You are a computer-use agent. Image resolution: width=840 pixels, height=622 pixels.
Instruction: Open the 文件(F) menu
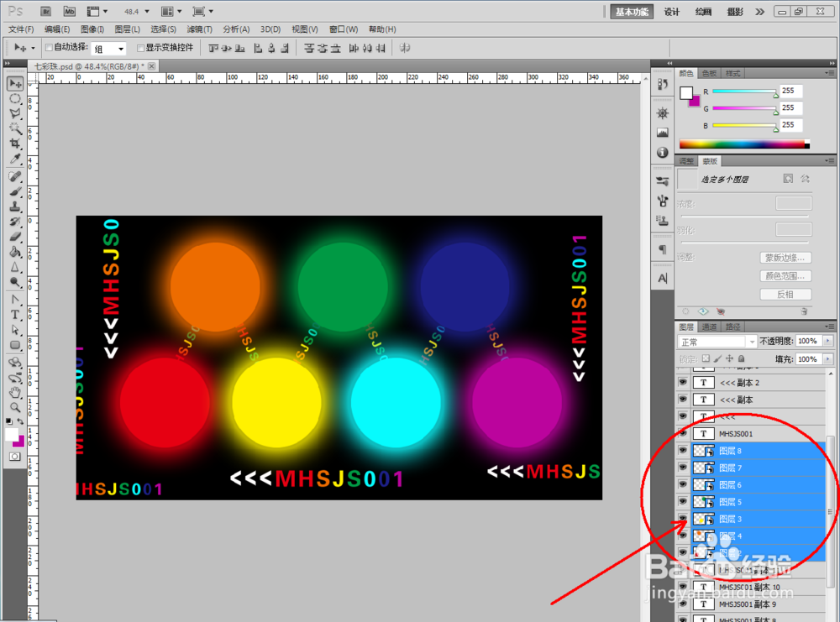pyautogui.click(x=21, y=29)
